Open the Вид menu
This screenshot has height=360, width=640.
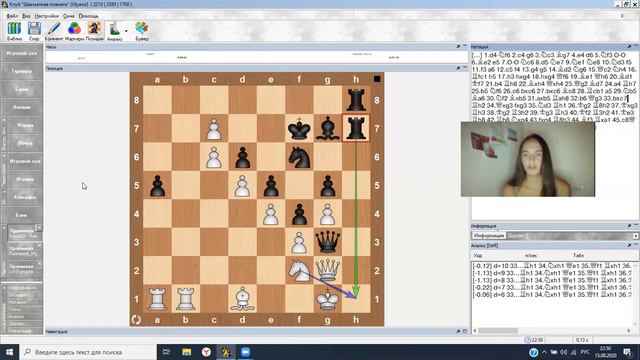(26, 16)
